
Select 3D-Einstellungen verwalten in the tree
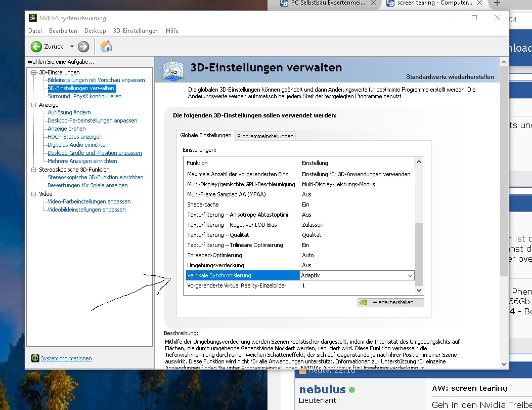click(x=81, y=88)
